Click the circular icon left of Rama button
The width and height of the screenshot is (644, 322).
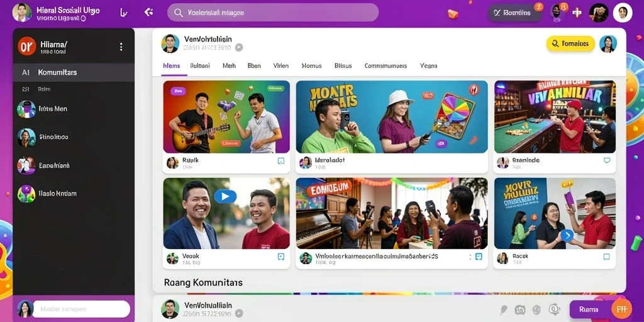555,309
